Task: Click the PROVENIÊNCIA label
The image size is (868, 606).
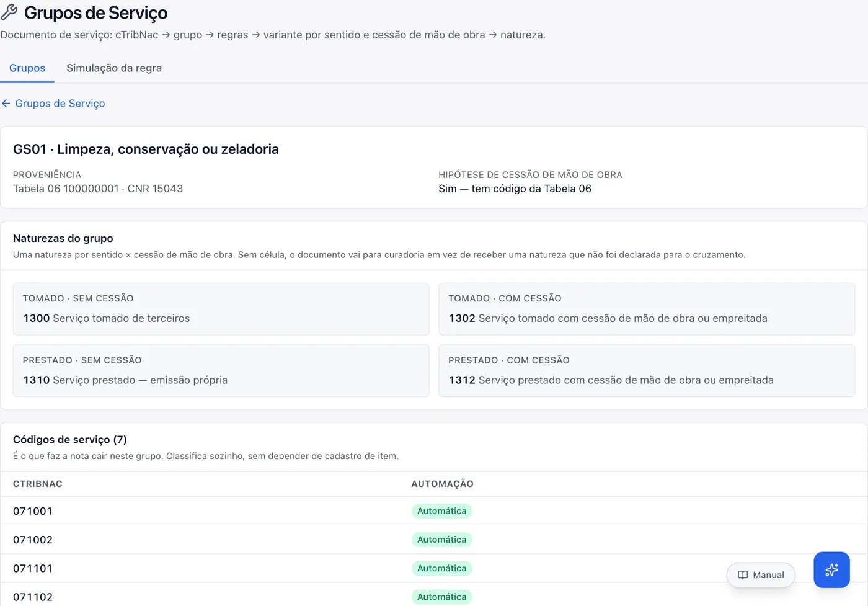Action: 47,175
